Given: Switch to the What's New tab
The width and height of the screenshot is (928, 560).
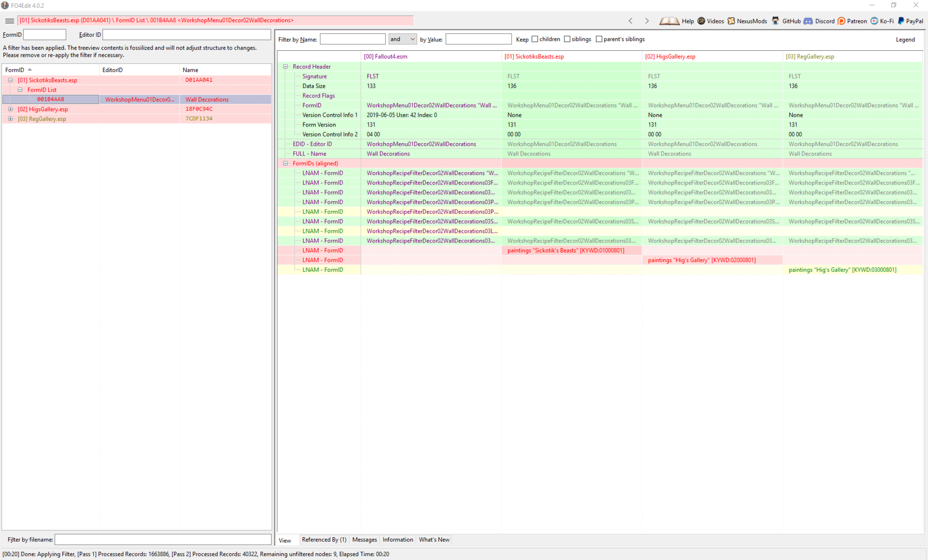Looking at the screenshot, I should (434, 540).
